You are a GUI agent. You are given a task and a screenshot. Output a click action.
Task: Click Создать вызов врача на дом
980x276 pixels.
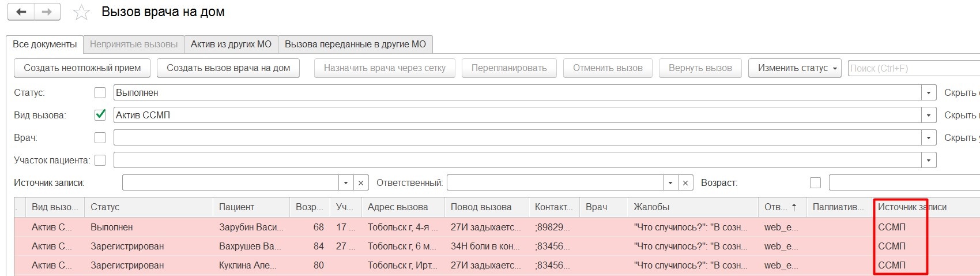coord(228,68)
